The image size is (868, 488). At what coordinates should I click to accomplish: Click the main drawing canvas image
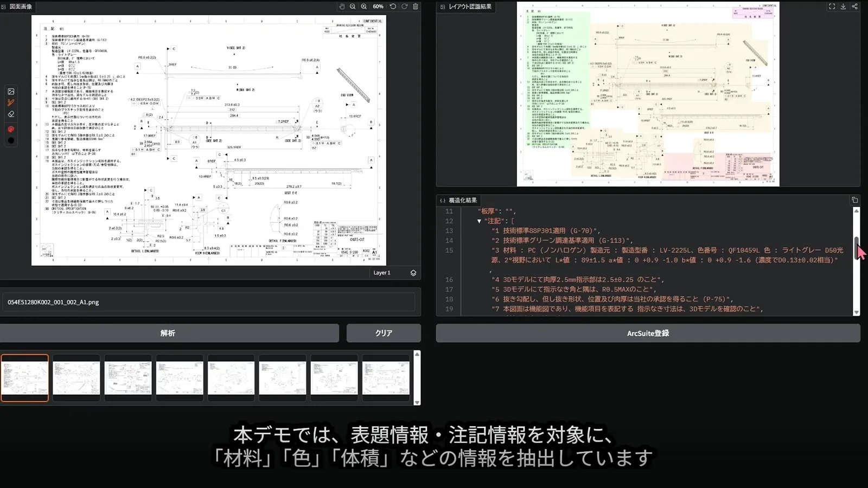click(x=209, y=140)
